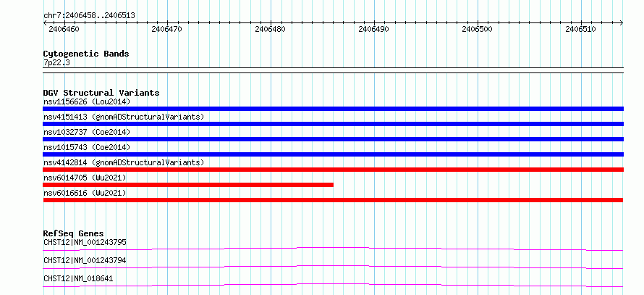Select the red bar under nsv4142814
Screen dimensions: 644x295
click(333, 170)
